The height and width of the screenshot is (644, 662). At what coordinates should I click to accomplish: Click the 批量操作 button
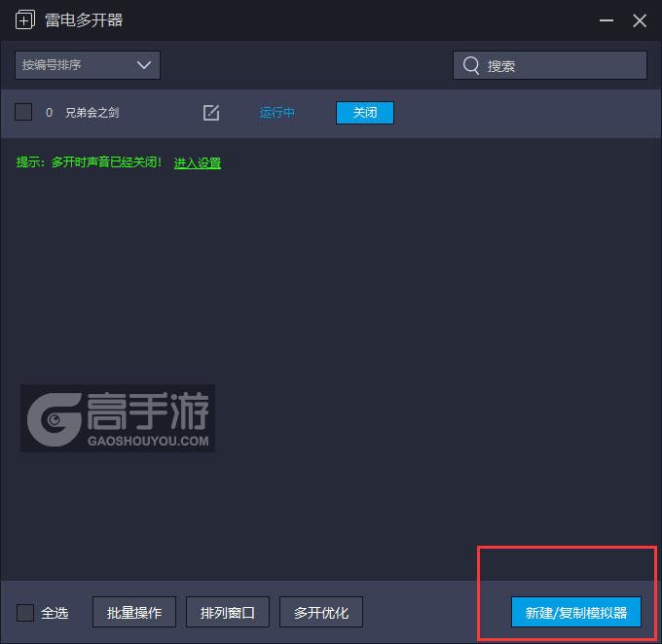pos(134,612)
